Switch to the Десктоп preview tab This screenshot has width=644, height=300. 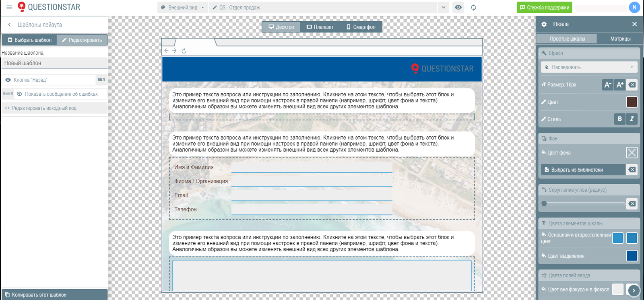point(281,27)
